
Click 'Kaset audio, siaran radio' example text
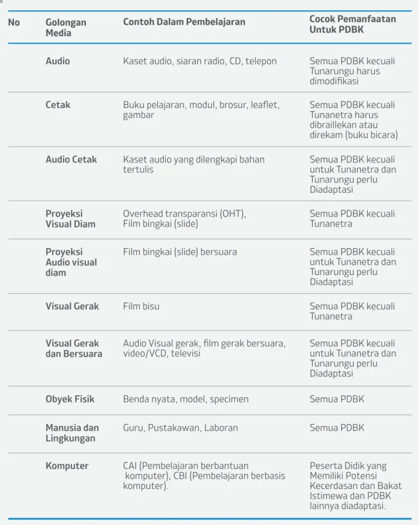[175, 61]
